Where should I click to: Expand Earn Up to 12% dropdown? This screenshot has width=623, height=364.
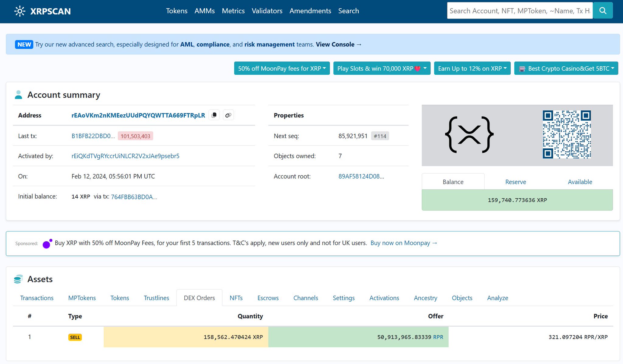(472, 68)
